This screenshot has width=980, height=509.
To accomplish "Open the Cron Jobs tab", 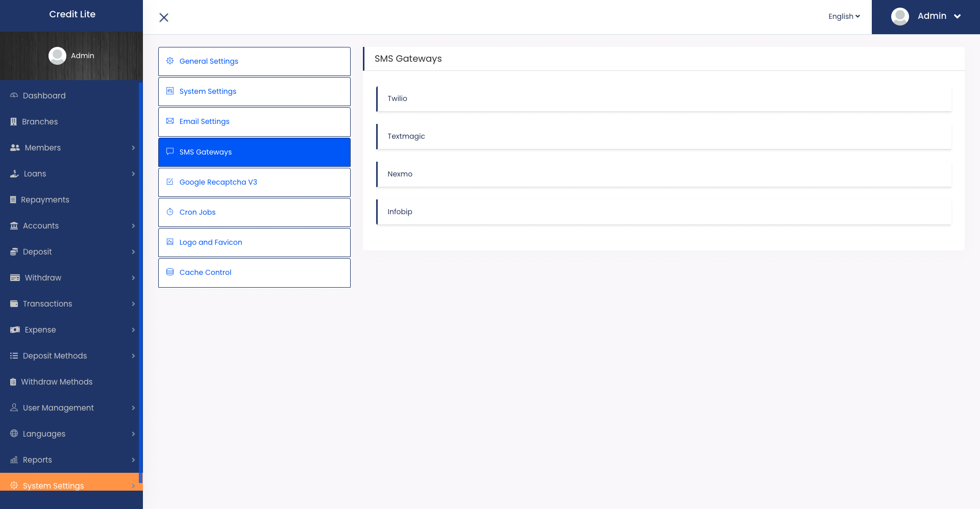I will pyautogui.click(x=254, y=212).
